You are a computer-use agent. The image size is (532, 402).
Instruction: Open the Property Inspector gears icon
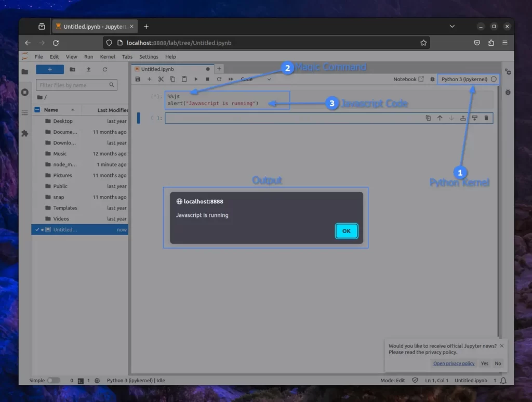(508, 72)
